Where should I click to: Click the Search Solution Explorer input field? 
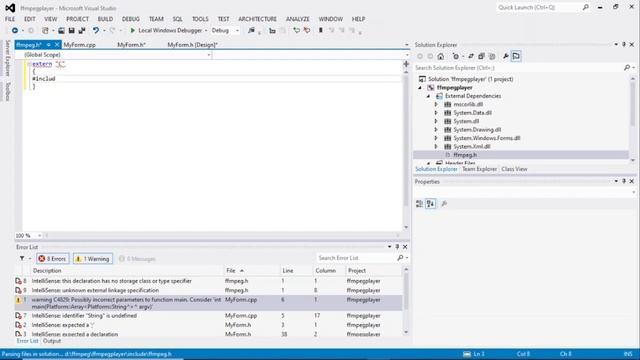[x=520, y=68]
